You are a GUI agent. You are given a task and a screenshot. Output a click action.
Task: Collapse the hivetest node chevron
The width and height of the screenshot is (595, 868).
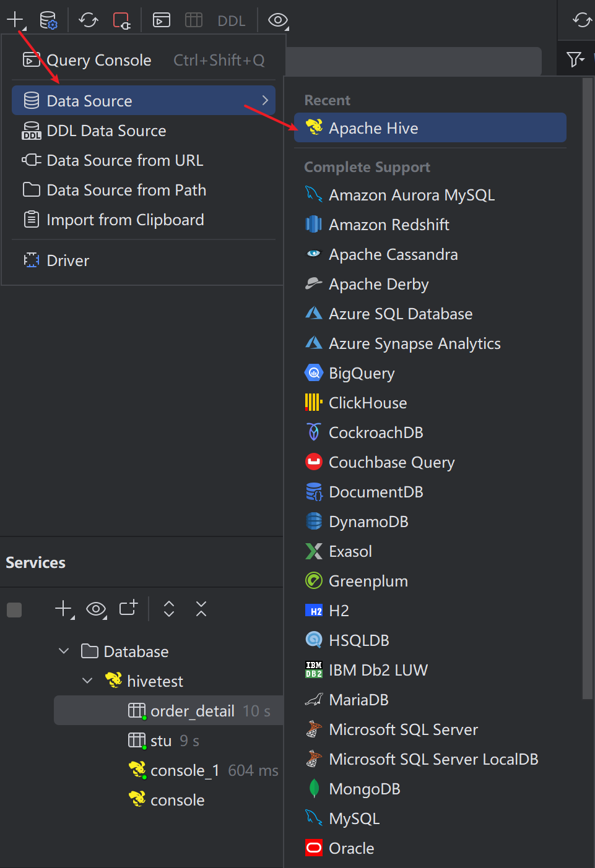87,681
